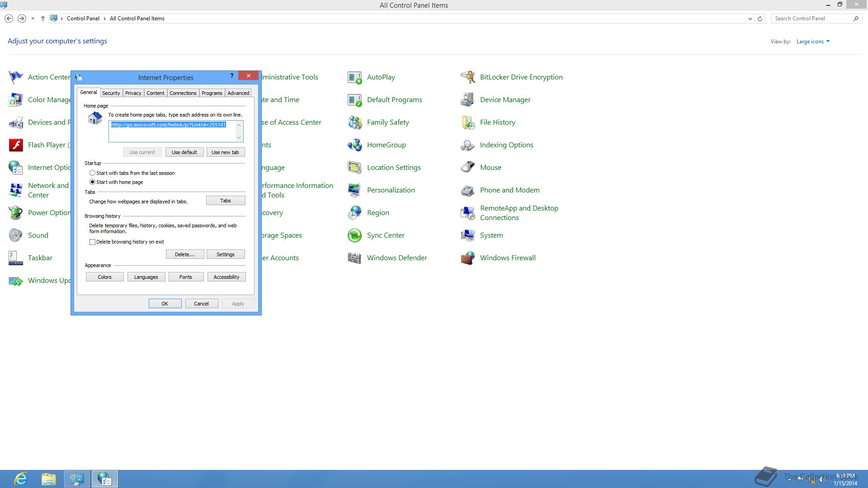Open Family Safety icon
The width and height of the screenshot is (868, 488).
355,122
